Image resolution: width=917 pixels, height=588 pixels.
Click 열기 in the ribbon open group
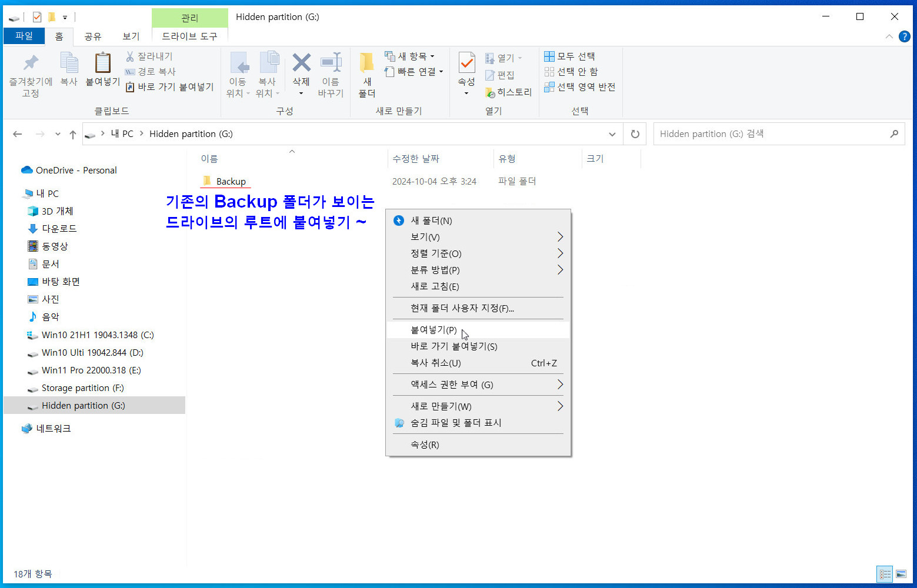pos(503,58)
